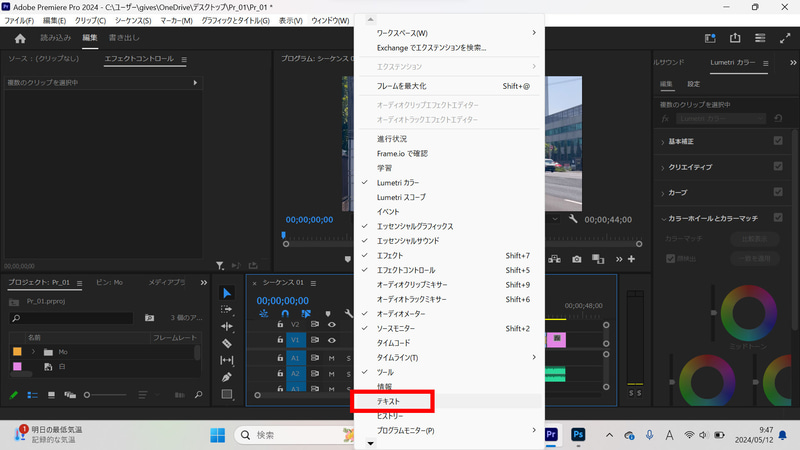This screenshot has height=450, width=800.
Task: Toggle full screen video arrows icon
Action: (x=785, y=38)
